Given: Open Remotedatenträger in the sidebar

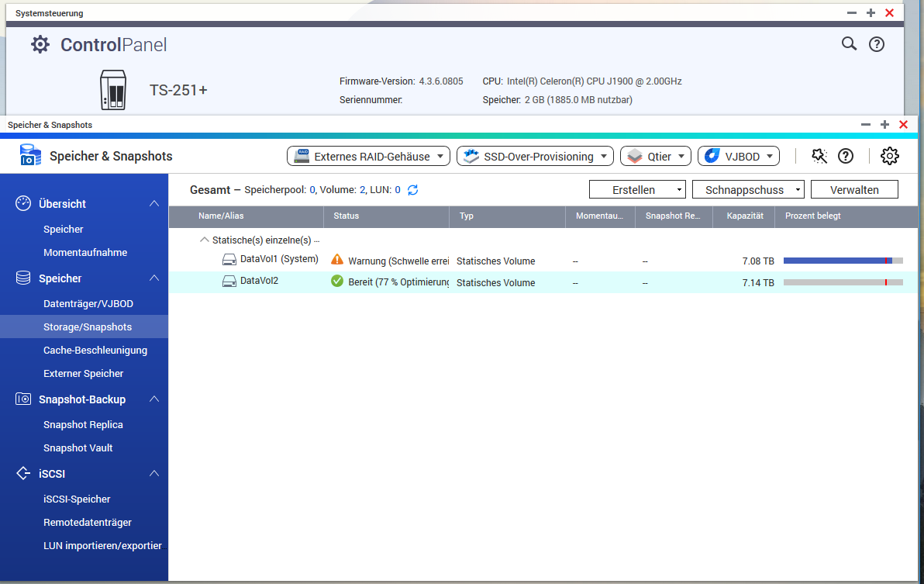Looking at the screenshot, I should pos(88,522).
